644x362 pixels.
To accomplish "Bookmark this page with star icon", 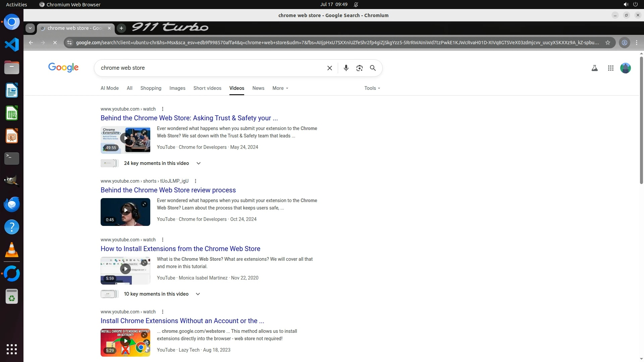I will pos(607,43).
